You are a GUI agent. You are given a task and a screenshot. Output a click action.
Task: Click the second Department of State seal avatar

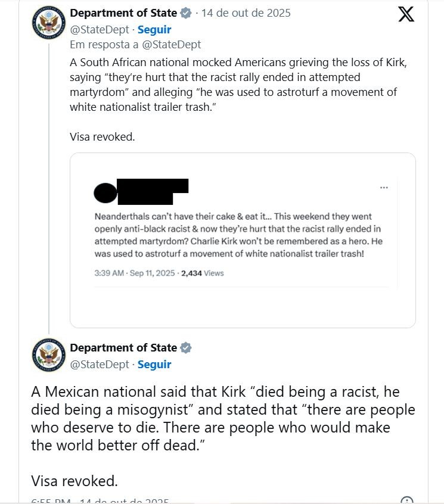(49, 356)
